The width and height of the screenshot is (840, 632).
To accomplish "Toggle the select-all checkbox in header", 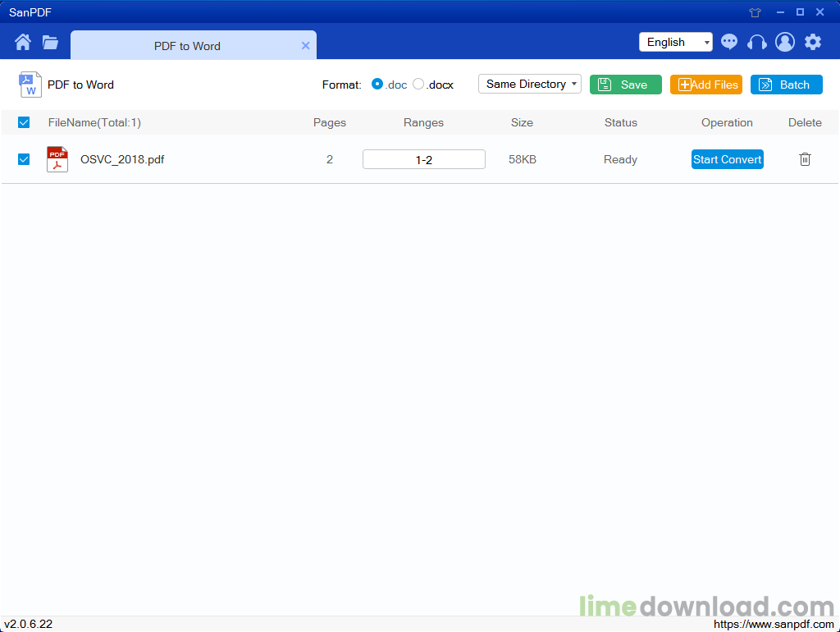I will click(x=24, y=123).
